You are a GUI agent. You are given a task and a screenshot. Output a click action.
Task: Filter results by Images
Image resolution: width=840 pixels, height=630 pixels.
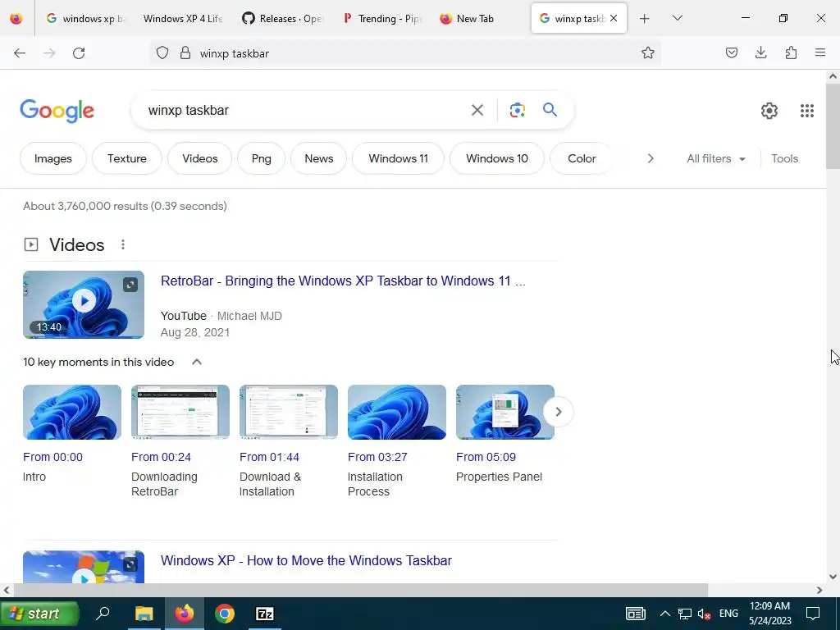(53, 158)
